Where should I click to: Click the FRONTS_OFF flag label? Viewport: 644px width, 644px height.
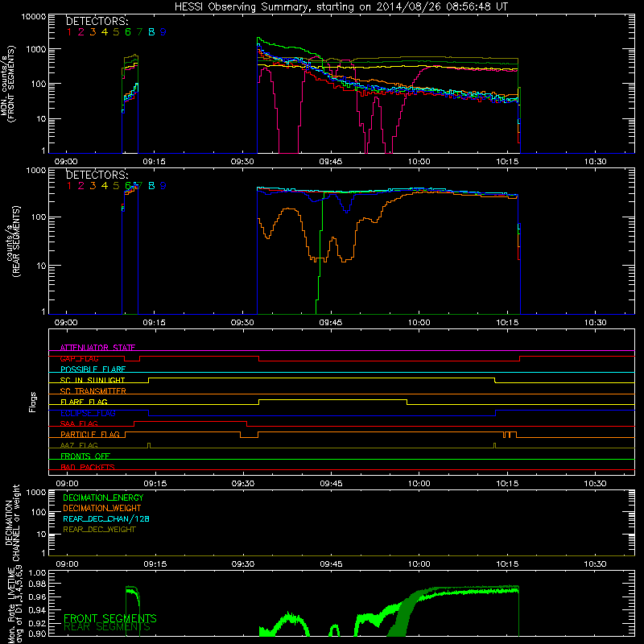85,456
